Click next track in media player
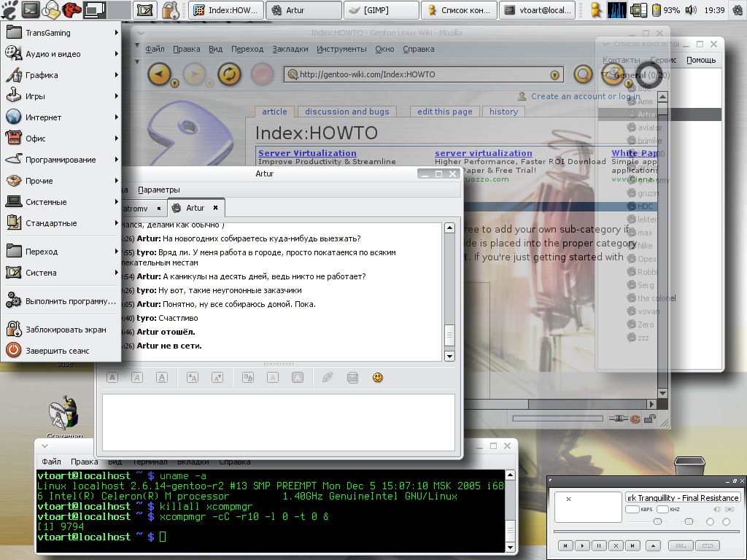Viewport: 747px width, 560px height. [632, 545]
